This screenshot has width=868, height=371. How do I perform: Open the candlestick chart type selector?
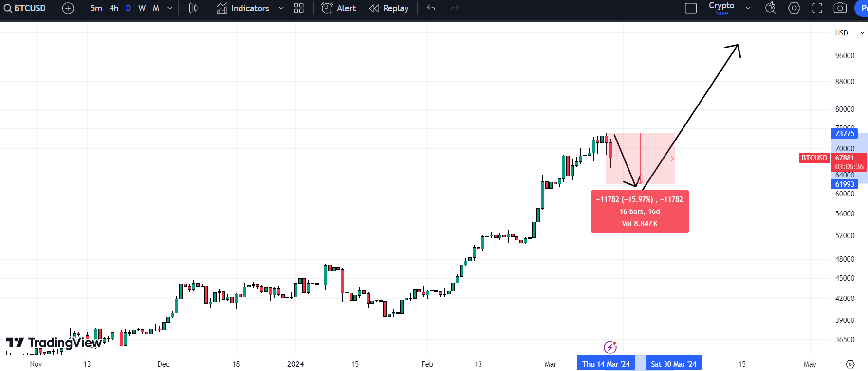pos(193,8)
